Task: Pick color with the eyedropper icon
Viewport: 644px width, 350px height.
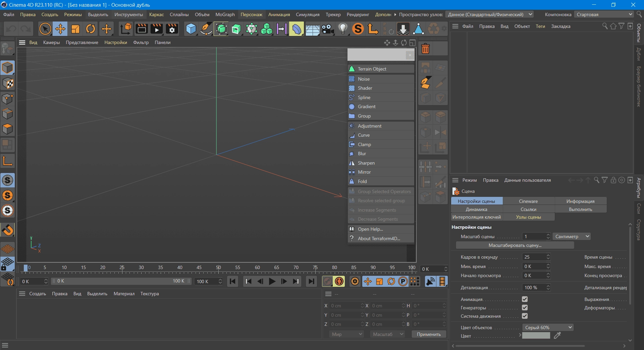Action: [x=557, y=335]
